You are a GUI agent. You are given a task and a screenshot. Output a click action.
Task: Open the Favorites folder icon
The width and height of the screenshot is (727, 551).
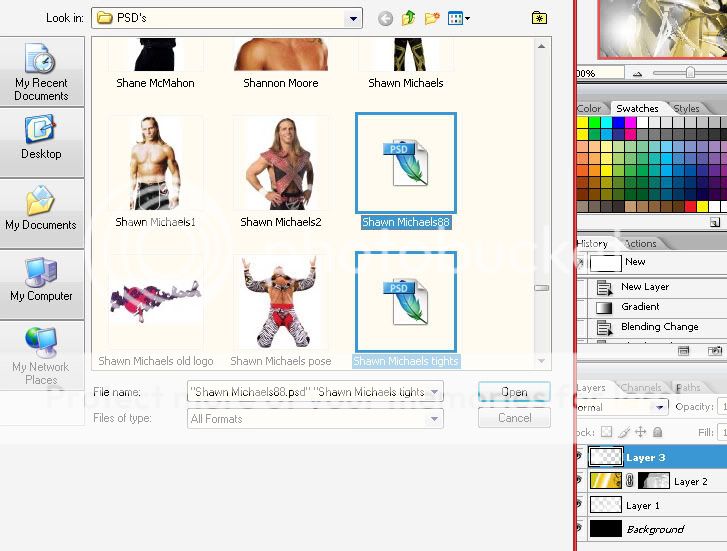click(539, 18)
